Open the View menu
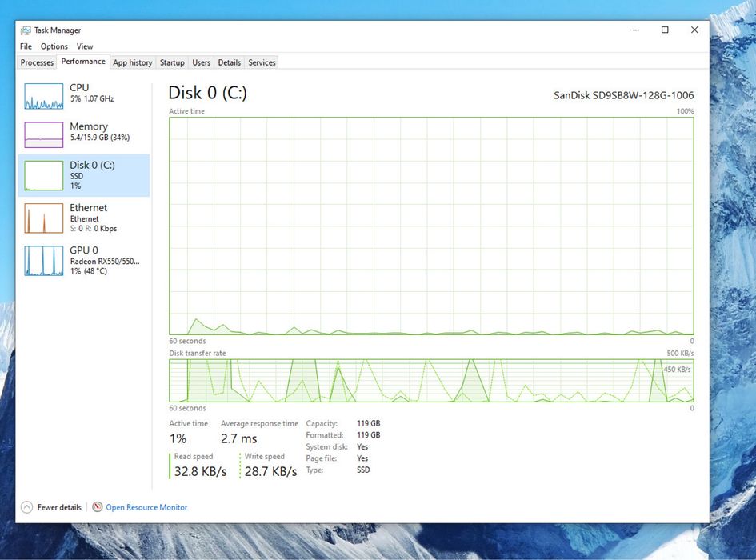756x560 pixels. tap(85, 46)
